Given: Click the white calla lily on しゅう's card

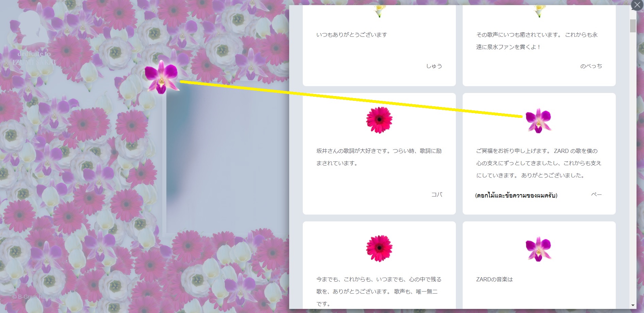Looking at the screenshot, I should pyautogui.click(x=379, y=11).
